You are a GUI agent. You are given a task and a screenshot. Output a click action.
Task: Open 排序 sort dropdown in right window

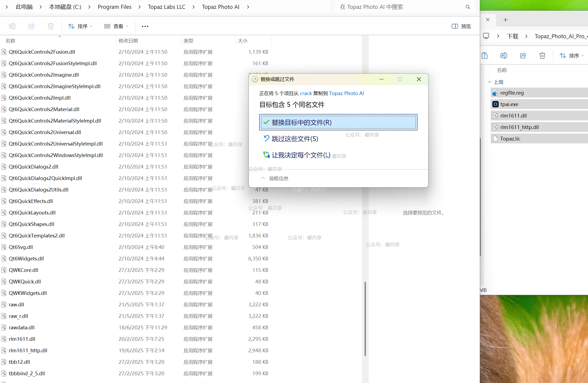coord(572,56)
